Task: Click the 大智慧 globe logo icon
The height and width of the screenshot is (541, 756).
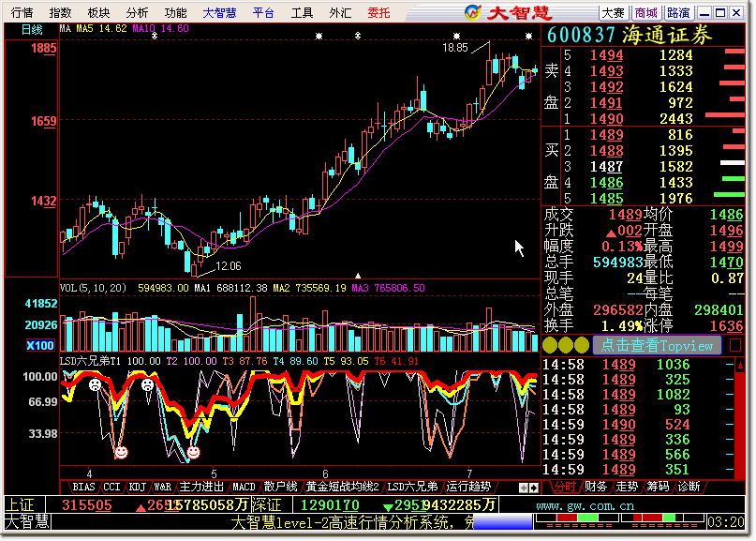Action: [x=472, y=12]
